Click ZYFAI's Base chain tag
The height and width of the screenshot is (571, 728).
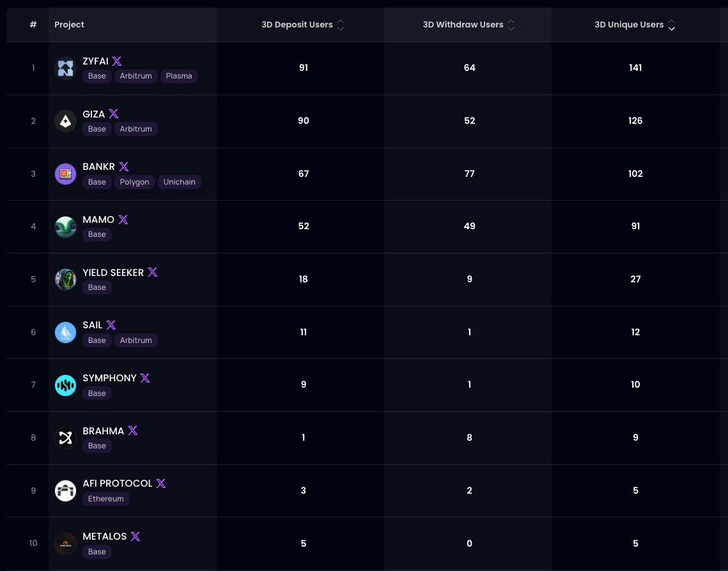point(97,76)
